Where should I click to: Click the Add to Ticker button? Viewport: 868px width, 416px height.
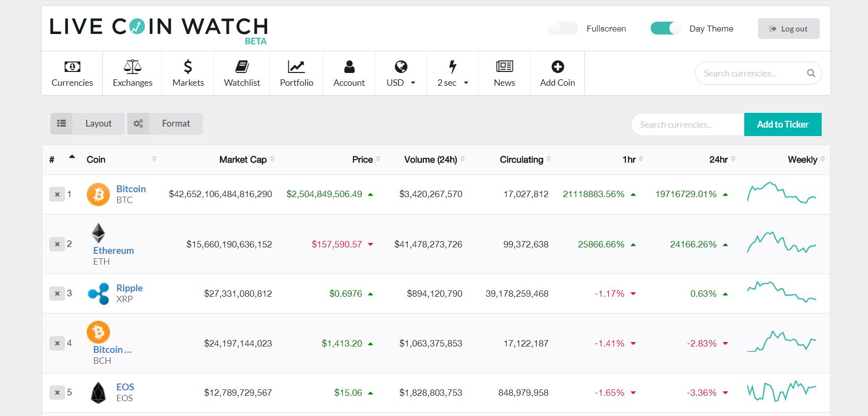coord(783,124)
